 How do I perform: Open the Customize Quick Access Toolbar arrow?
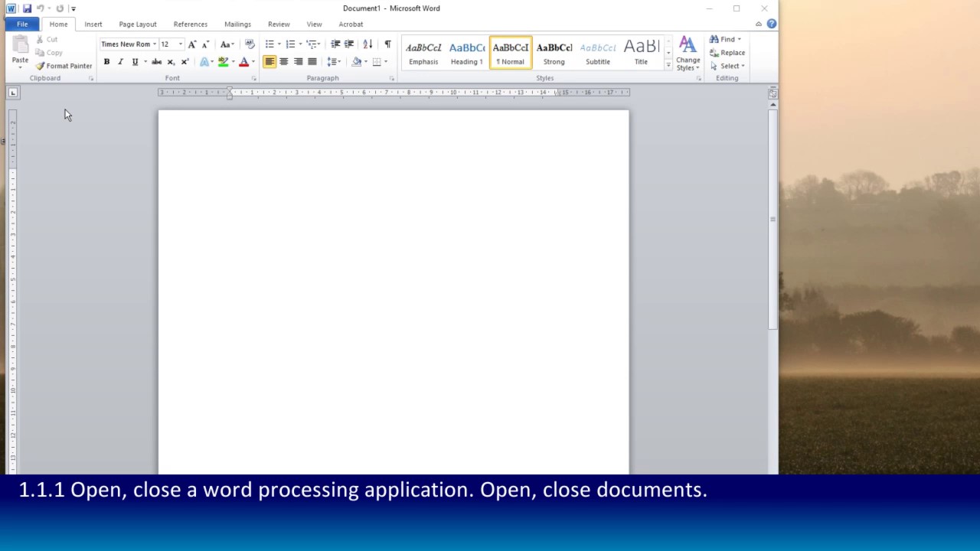(73, 9)
